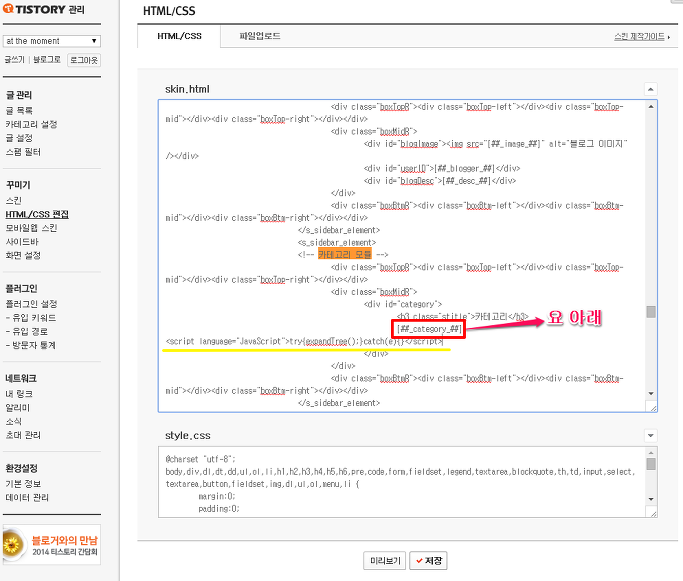Click the 블로거와의 만남 banner
683x581 pixels.
51,545
